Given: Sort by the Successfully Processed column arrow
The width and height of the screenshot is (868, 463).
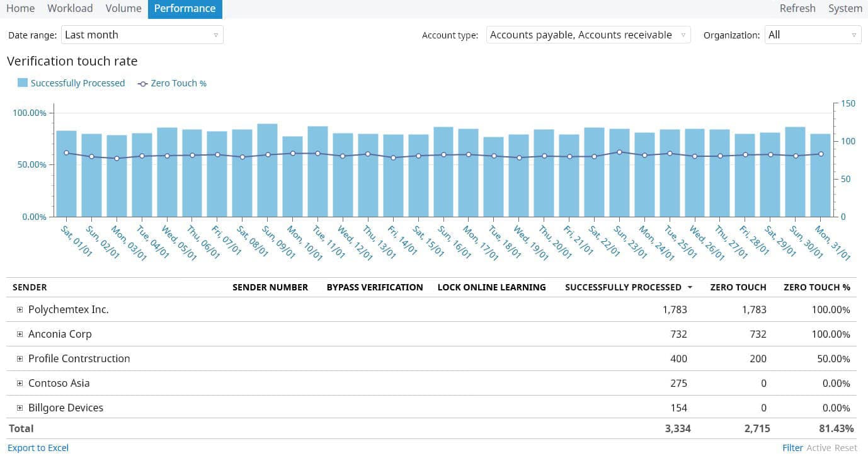Looking at the screenshot, I should (x=690, y=287).
